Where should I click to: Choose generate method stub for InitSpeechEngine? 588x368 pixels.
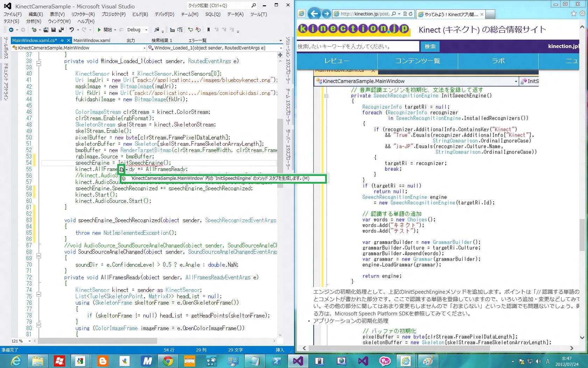tap(220, 178)
